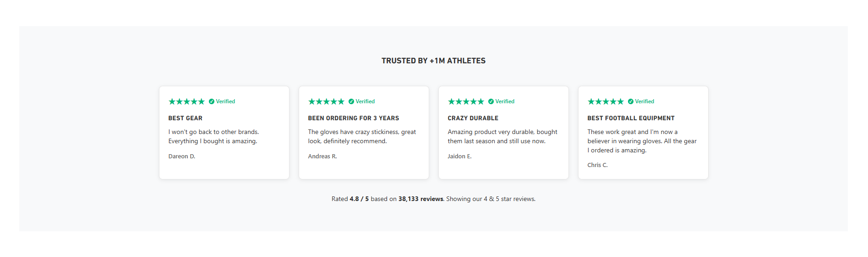Click the five-star rating on Best Gear review

click(x=186, y=101)
